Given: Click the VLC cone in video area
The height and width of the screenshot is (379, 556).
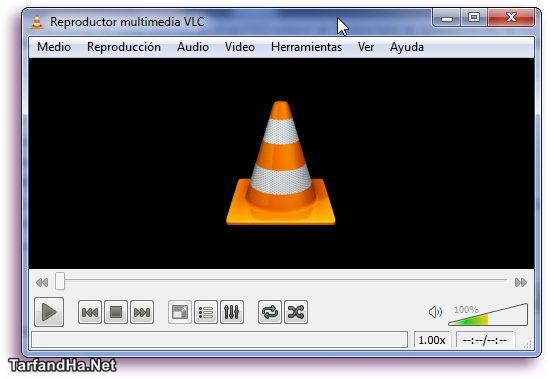Looking at the screenshot, I should pyautogui.click(x=281, y=163).
